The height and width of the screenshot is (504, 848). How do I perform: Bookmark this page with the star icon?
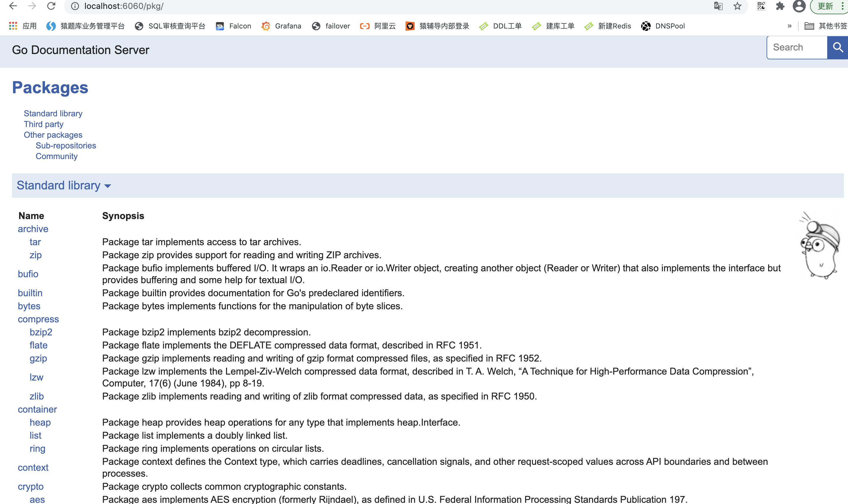tap(737, 6)
